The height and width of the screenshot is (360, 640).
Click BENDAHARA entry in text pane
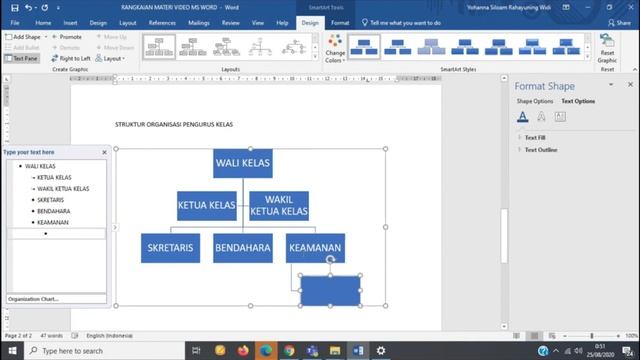click(x=53, y=211)
